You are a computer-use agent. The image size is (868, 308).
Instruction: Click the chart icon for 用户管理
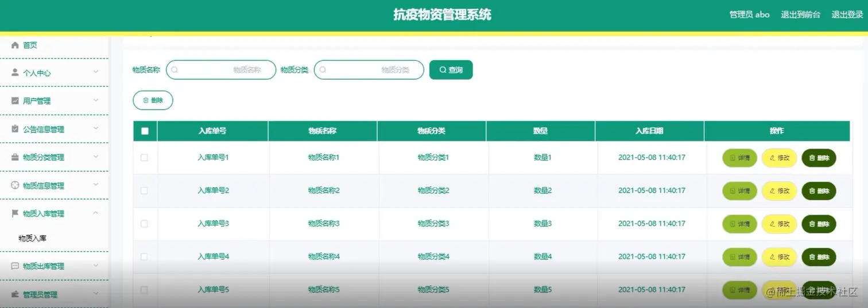15,100
